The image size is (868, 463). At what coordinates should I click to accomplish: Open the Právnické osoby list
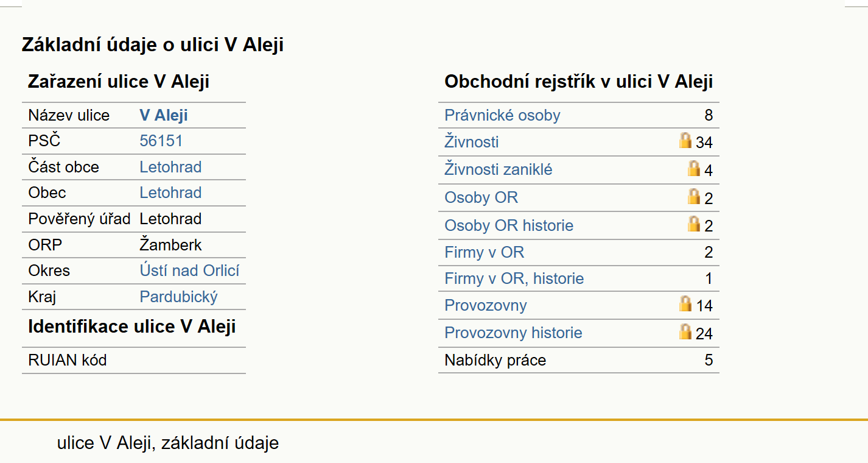[502, 116]
